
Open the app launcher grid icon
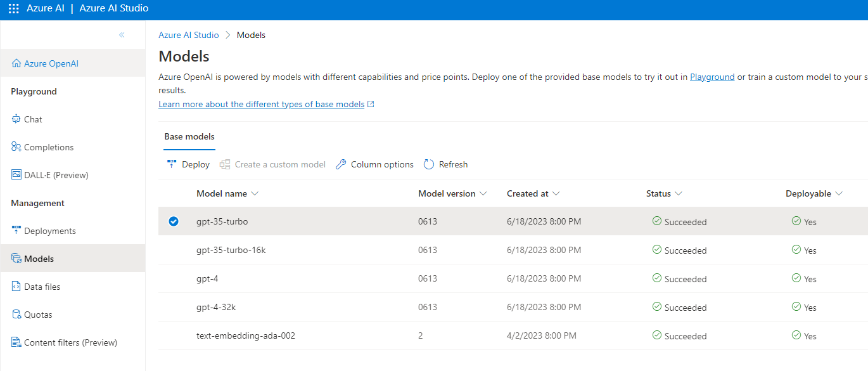point(13,9)
